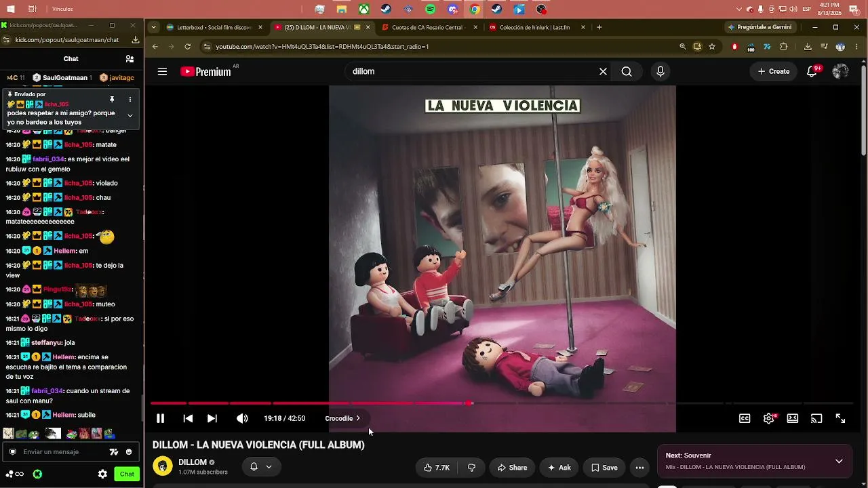Viewport: 868px width, 488px height.
Task: Go back in the YouTube browser window
Action: click(x=155, y=47)
